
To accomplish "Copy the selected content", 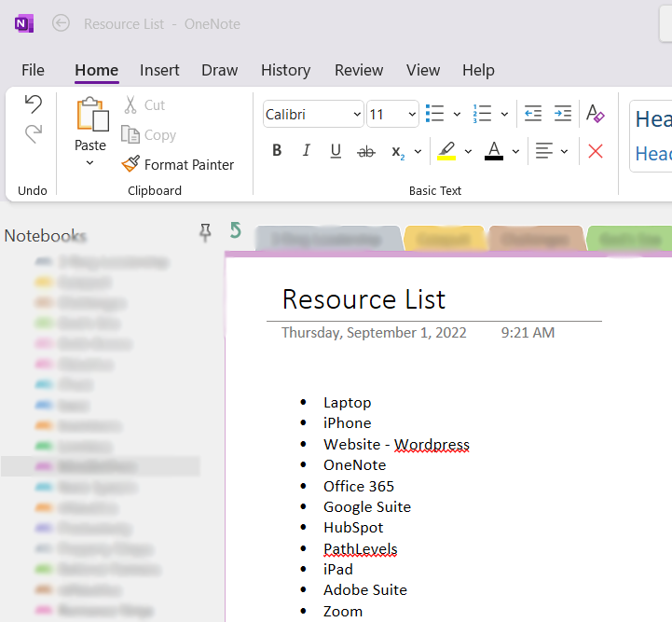I will pyautogui.click(x=149, y=134).
